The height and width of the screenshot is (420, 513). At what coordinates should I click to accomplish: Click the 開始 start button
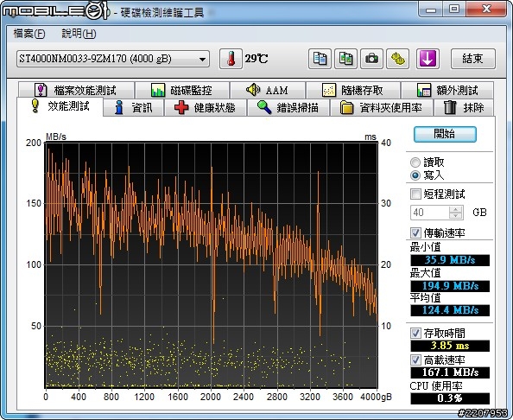(x=445, y=134)
